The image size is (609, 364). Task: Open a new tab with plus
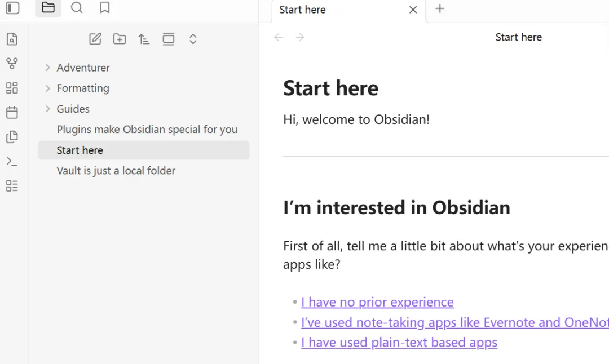coord(440,8)
